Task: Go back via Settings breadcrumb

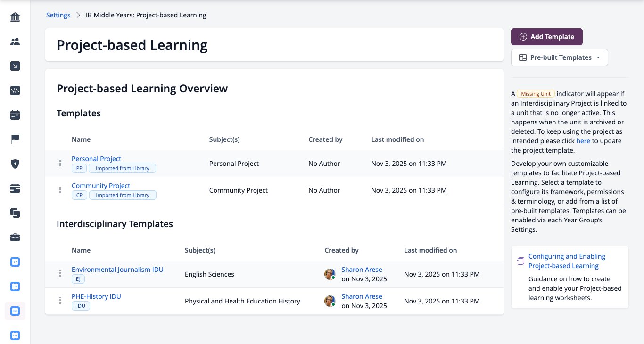Action: click(58, 15)
